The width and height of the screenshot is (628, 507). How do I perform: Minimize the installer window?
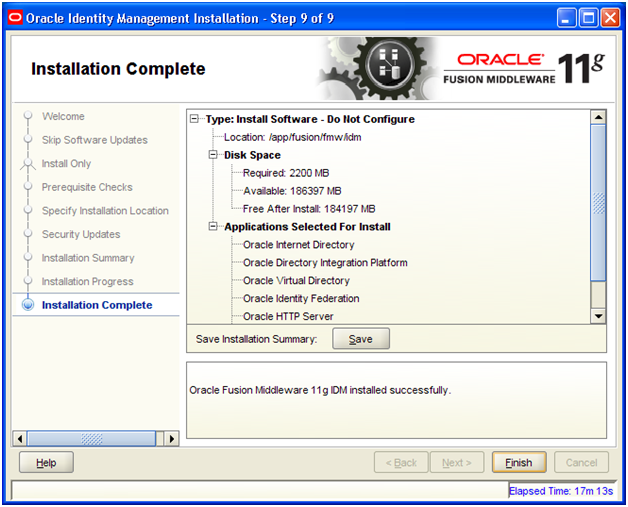click(566, 18)
